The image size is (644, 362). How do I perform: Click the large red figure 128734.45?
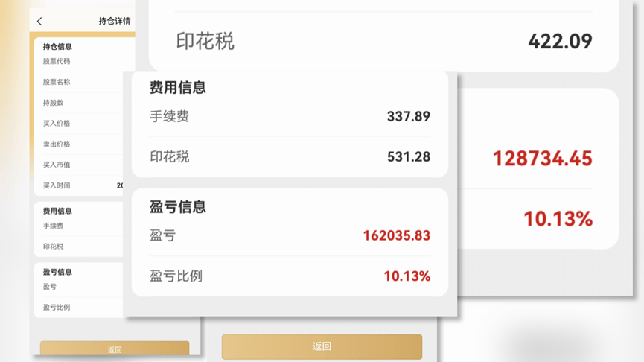click(x=542, y=158)
